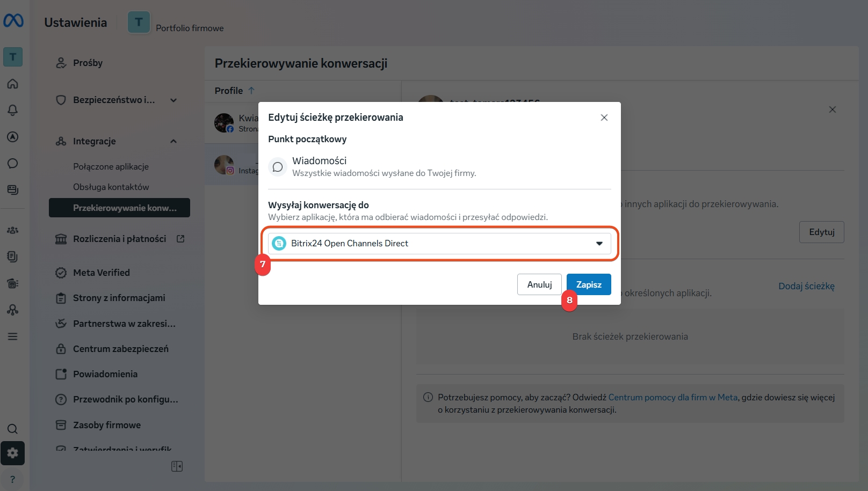The image size is (868, 491).
Task: Save with the Zapisz button
Action: [589, 284]
